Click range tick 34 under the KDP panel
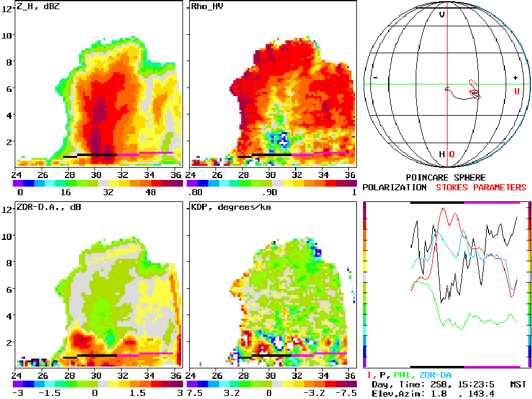Image resolution: width=532 pixels, height=399 pixels. click(x=323, y=376)
